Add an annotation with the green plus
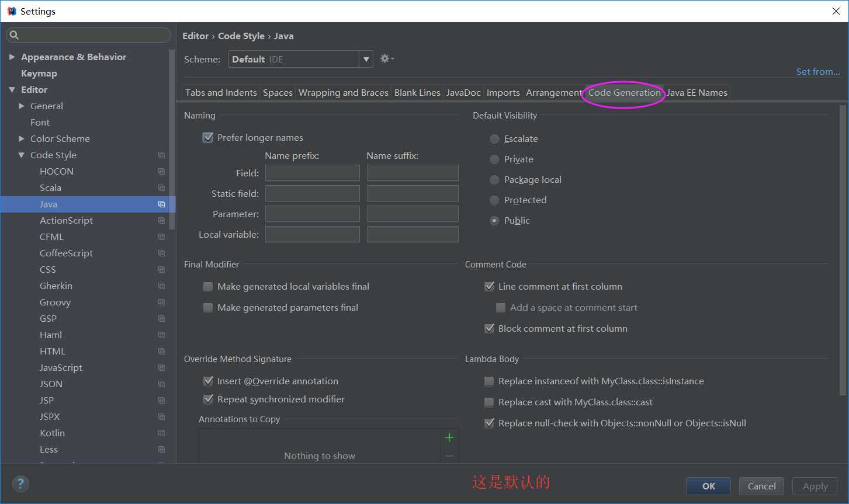 pos(449,437)
